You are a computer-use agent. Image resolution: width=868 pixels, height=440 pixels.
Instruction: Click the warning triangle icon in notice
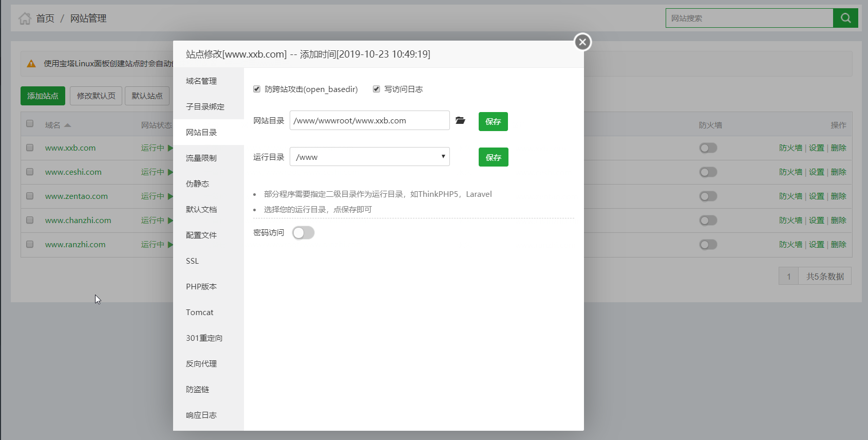(31, 64)
